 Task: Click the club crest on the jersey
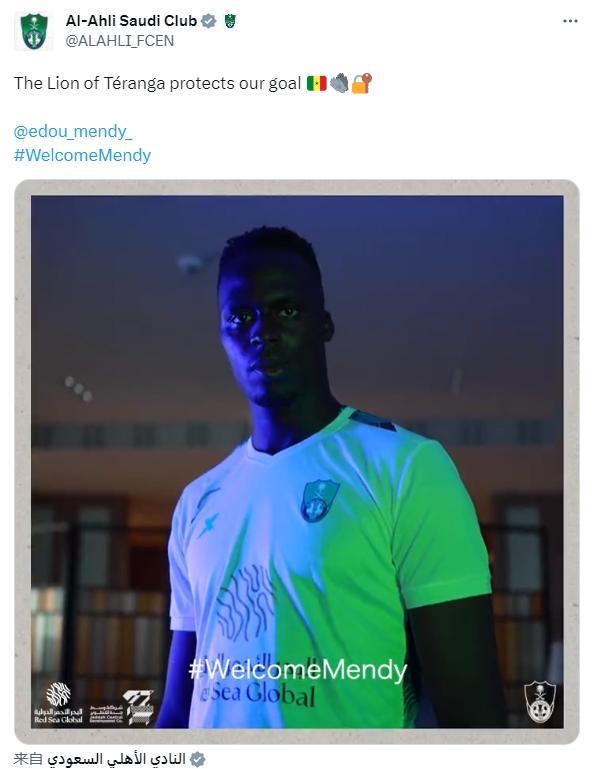[319, 501]
